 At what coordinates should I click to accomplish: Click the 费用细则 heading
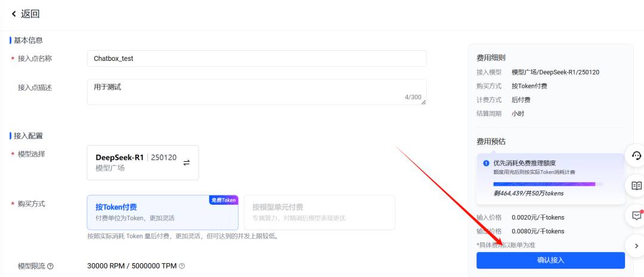[x=491, y=57]
